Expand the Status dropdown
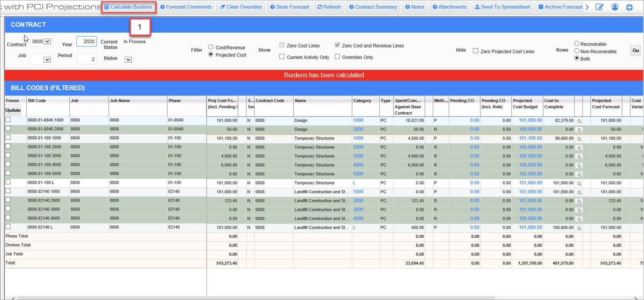Image resolution: width=644 pixels, height=300 pixels. point(128,60)
